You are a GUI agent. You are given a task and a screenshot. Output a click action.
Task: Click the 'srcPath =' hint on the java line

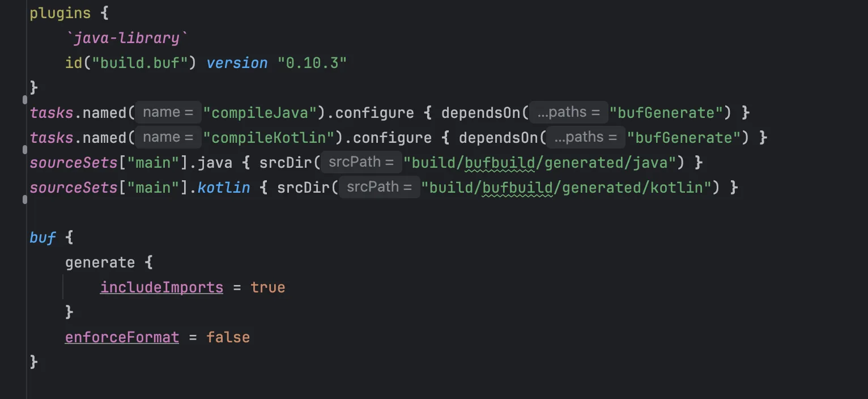point(361,162)
